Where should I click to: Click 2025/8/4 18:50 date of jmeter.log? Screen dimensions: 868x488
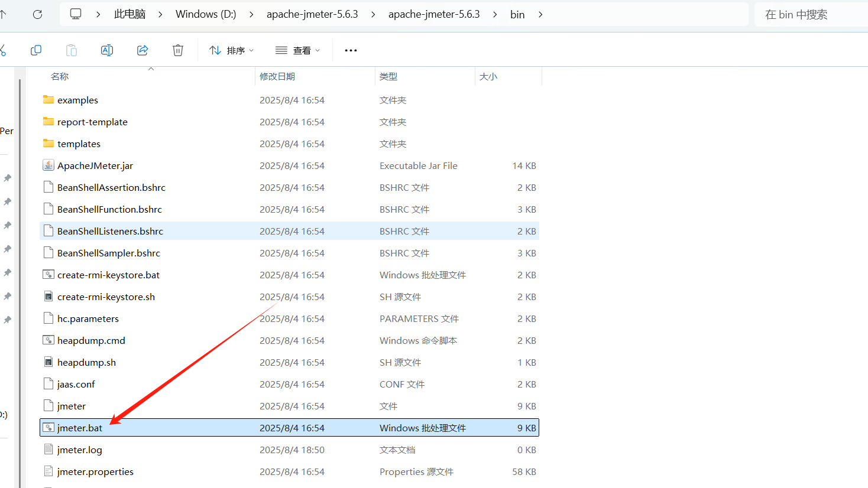(292, 450)
